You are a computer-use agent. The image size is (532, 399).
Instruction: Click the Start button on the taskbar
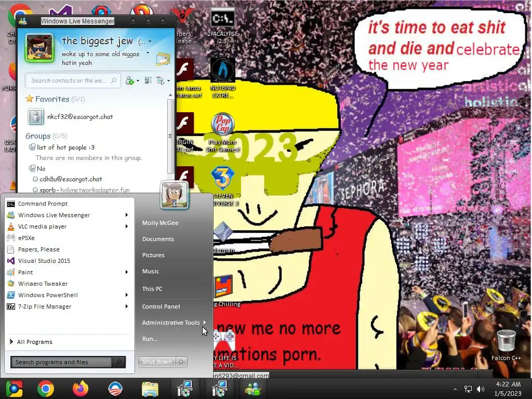(x=14, y=389)
